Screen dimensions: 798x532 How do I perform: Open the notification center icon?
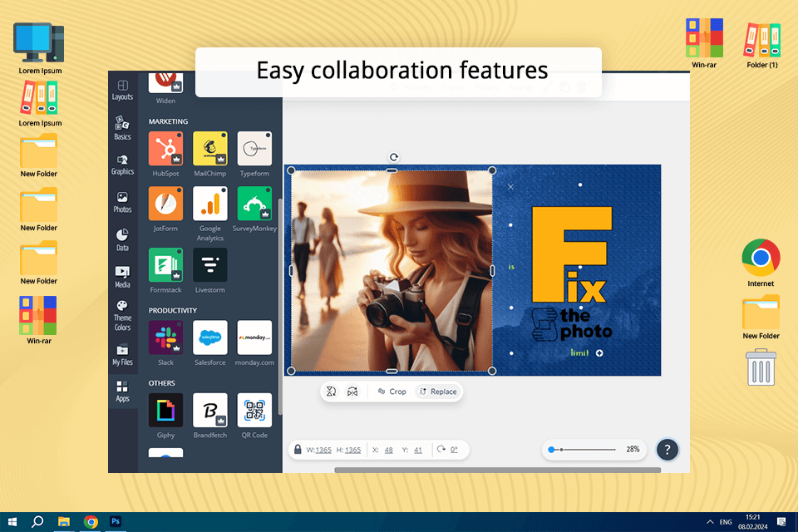click(x=781, y=522)
